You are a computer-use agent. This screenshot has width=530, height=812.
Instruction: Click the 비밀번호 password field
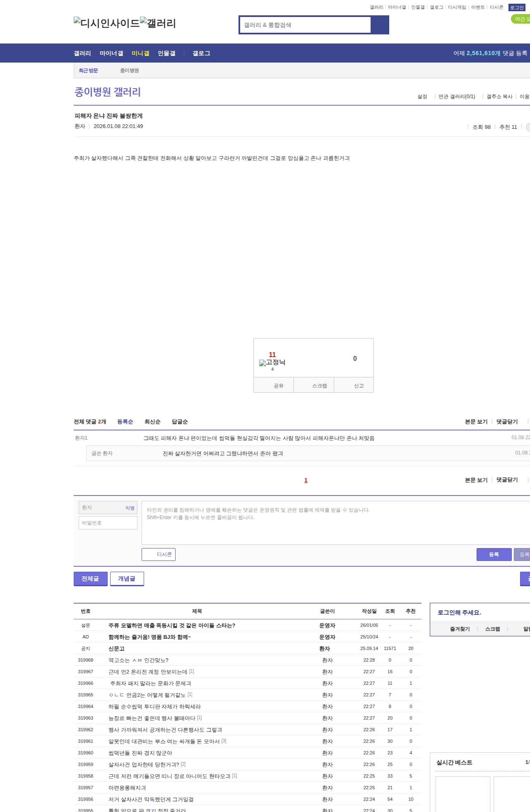coord(108,523)
